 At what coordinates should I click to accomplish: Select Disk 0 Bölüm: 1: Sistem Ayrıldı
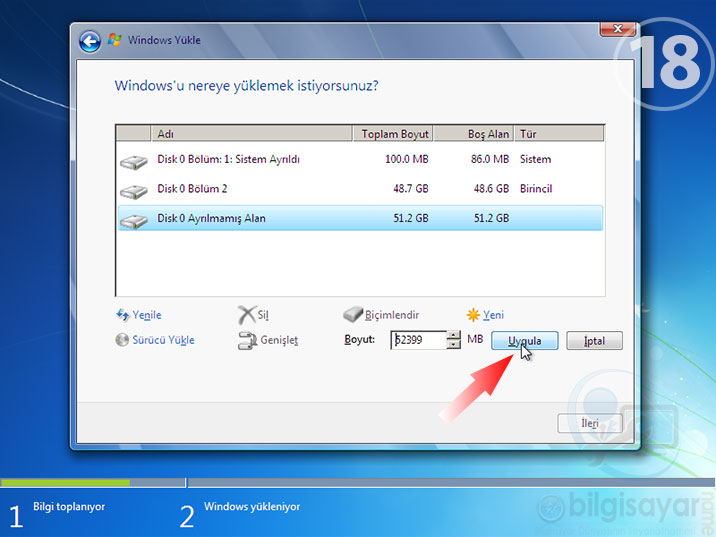coord(361,159)
